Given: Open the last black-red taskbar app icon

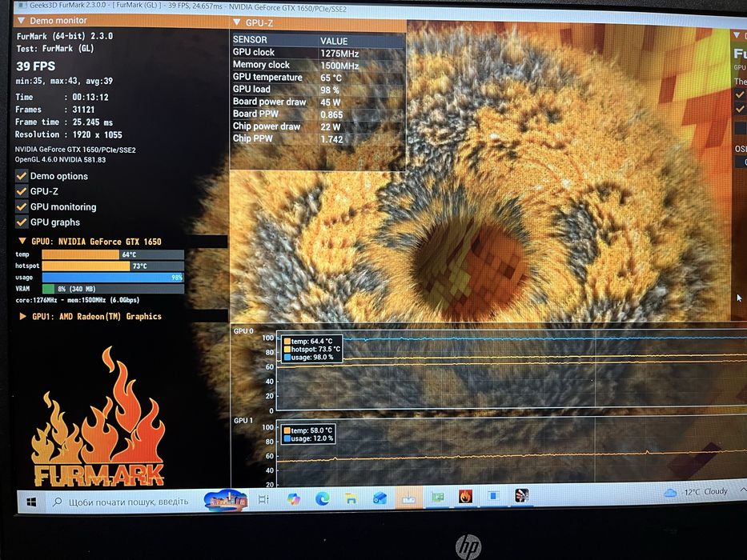Looking at the screenshot, I should click(522, 495).
